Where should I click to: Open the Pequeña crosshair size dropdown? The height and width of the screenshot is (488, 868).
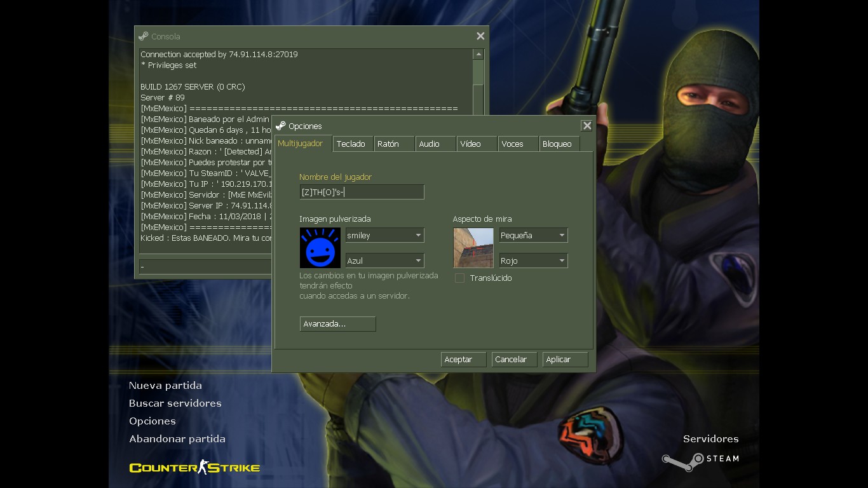pyautogui.click(x=533, y=235)
